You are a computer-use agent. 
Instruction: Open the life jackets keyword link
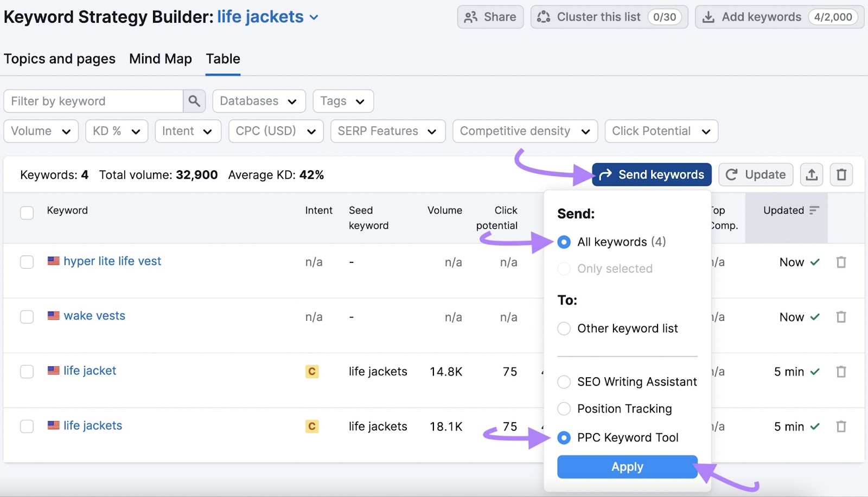coord(93,425)
